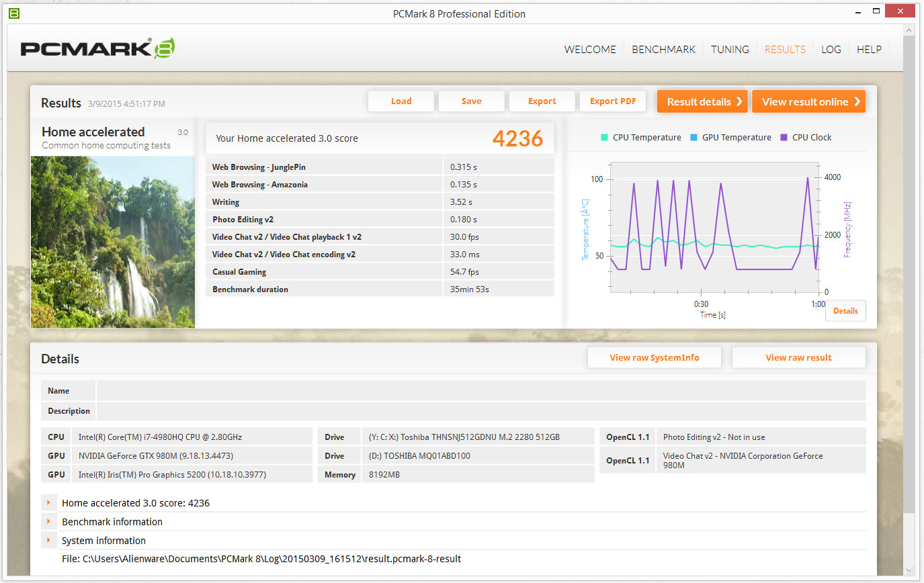924x583 pixels.
Task: Click the Description input field
Action: point(481,411)
